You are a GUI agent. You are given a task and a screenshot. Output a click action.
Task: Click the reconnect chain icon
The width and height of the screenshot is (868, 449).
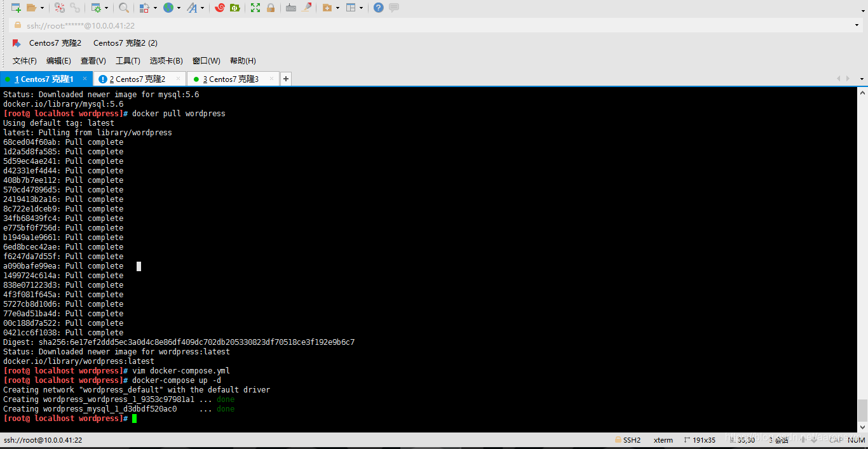(76, 8)
